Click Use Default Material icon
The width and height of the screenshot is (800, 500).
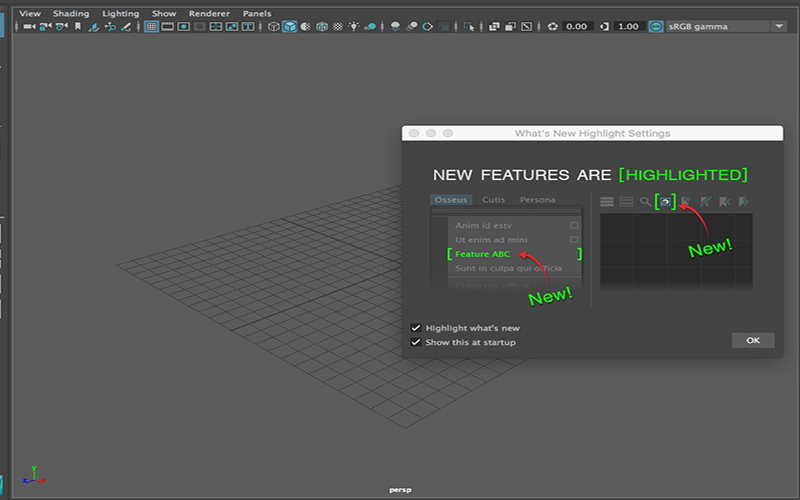point(306,27)
